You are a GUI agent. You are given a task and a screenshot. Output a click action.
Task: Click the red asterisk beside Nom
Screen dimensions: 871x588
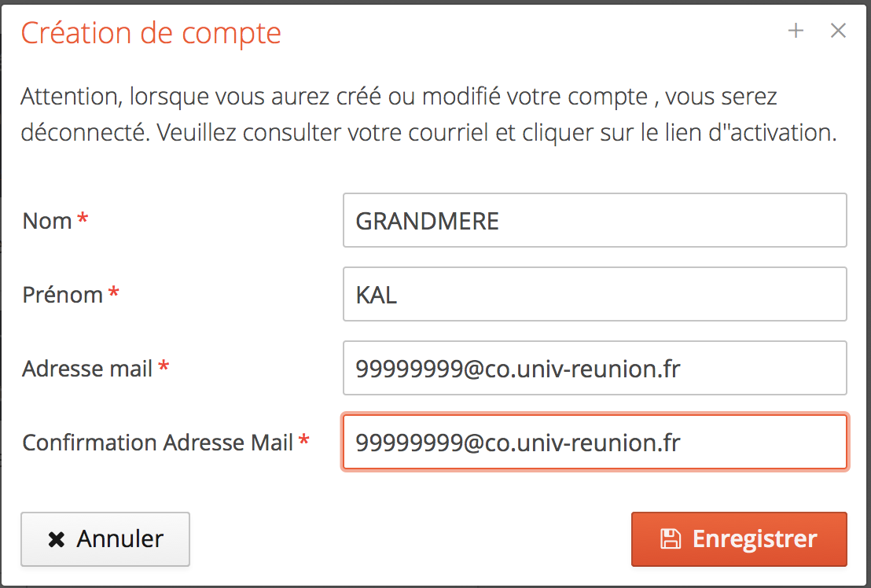click(x=83, y=217)
